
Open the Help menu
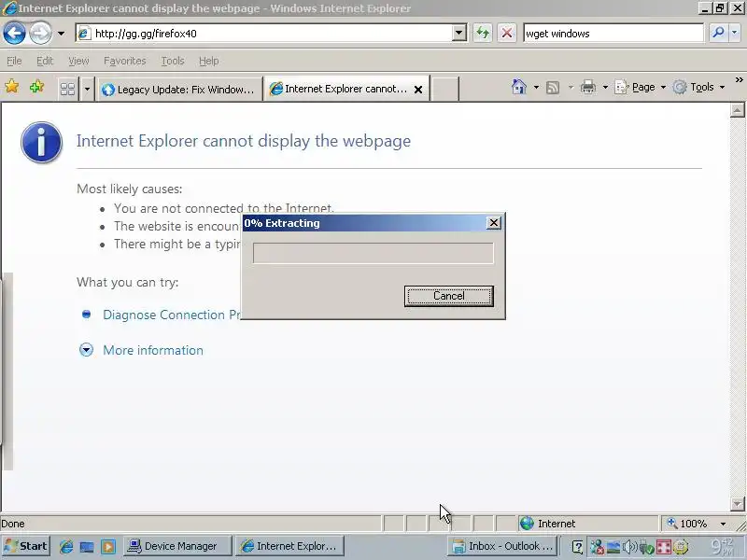(x=208, y=61)
